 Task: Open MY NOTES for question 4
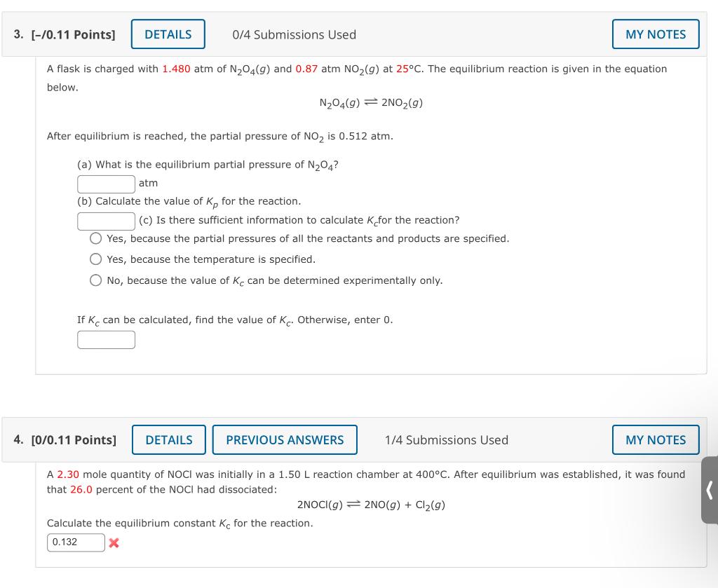(656, 439)
